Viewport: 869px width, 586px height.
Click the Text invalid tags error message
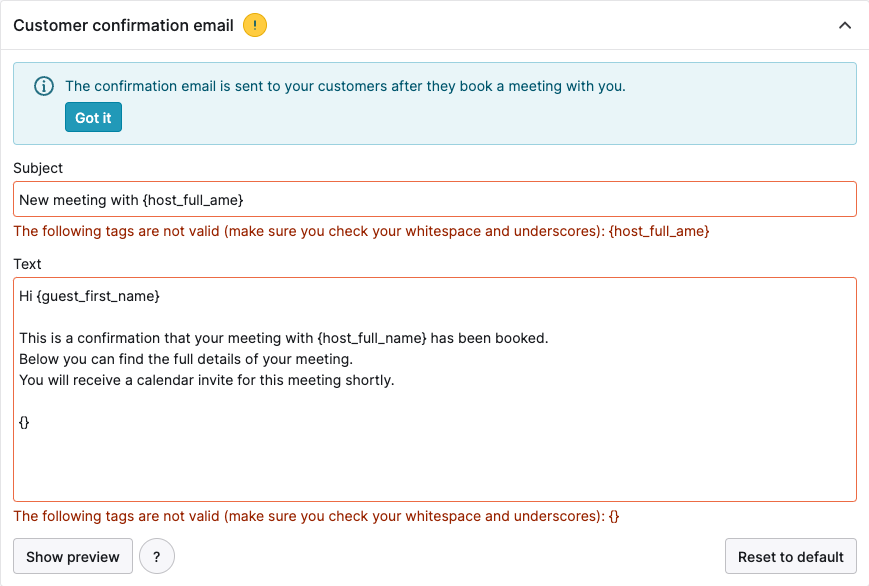pos(316,516)
